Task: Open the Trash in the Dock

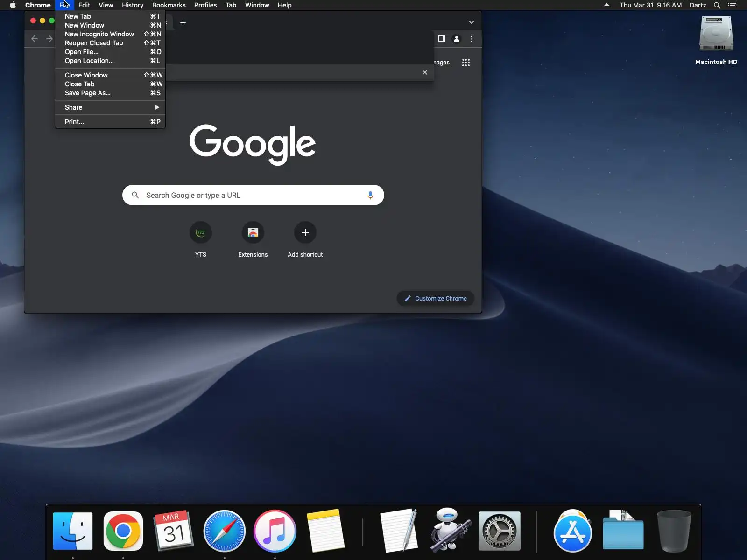Action: [x=674, y=531]
